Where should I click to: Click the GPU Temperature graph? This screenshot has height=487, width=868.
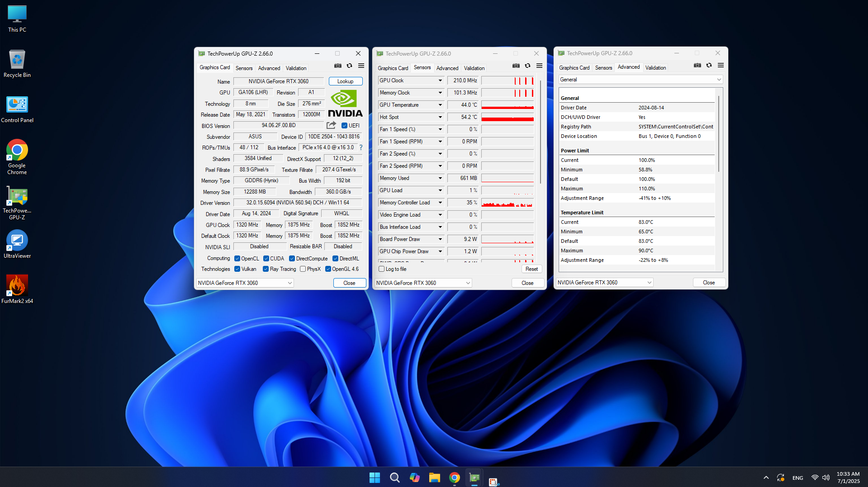[508, 105]
